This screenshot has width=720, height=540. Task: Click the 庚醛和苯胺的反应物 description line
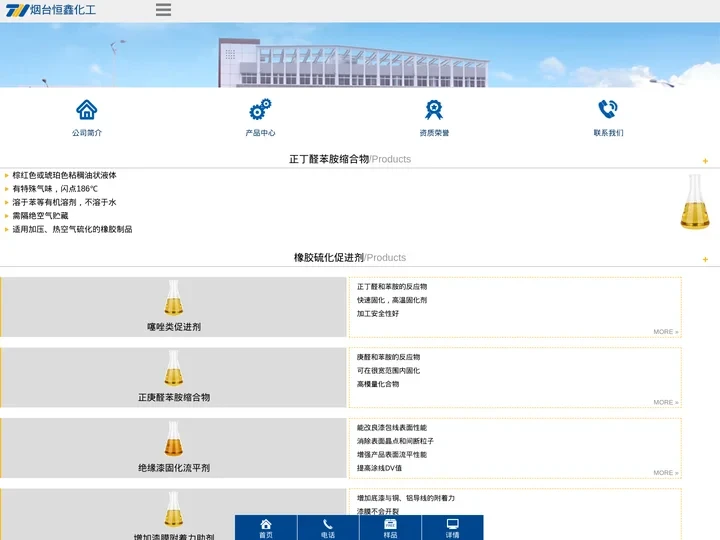[388, 357]
